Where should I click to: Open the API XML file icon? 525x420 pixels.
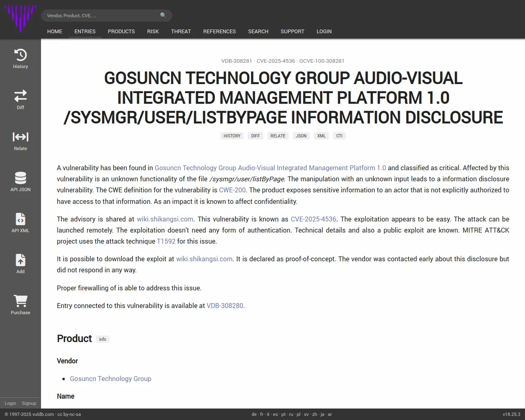pyautogui.click(x=21, y=219)
